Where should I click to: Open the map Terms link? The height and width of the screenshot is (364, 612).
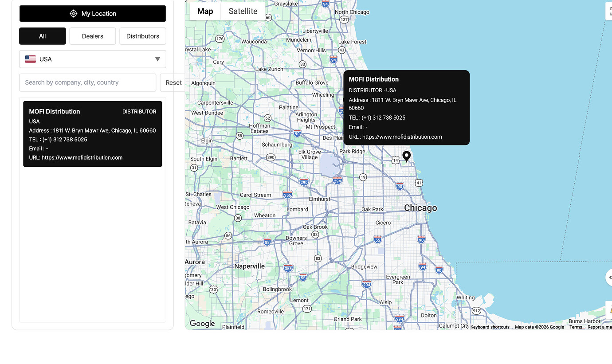coord(576,327)
